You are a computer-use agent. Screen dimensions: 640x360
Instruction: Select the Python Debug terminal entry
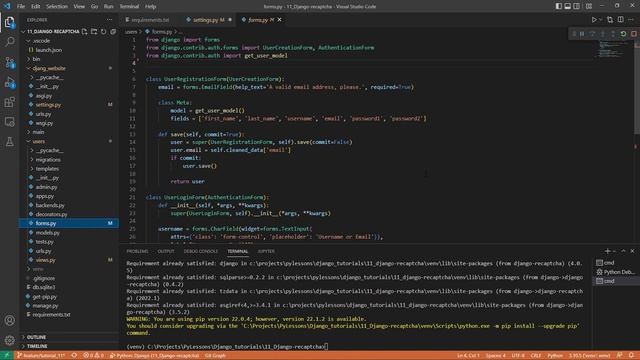[x=615, y=272]
